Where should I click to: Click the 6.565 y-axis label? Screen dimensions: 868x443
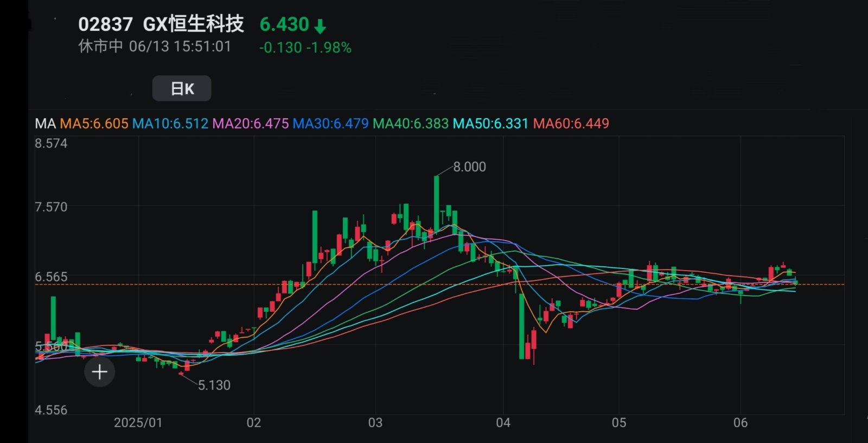click(51, 277)
